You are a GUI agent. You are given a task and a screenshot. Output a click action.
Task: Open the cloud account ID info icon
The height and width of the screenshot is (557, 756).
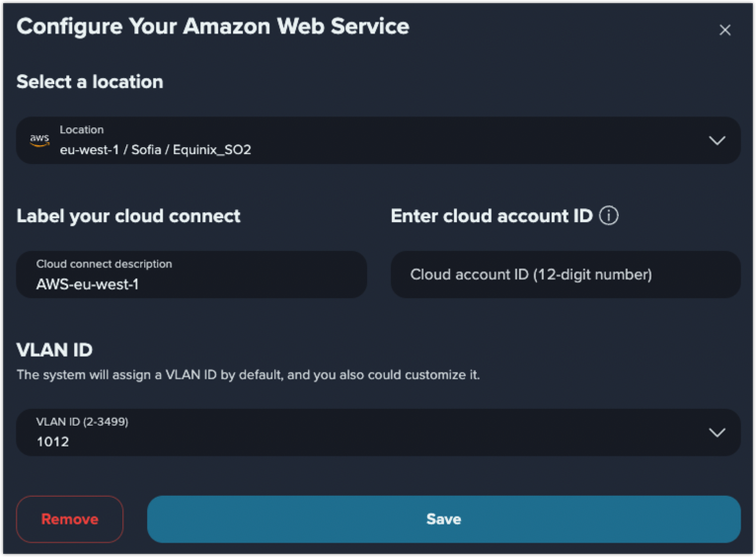609,215
